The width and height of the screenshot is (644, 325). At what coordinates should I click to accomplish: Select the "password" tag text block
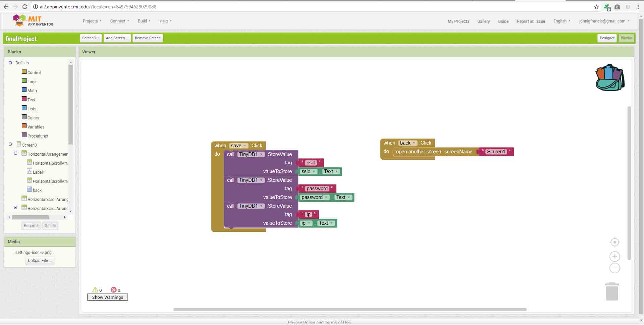pyautogui.click(x=317, y=188)
